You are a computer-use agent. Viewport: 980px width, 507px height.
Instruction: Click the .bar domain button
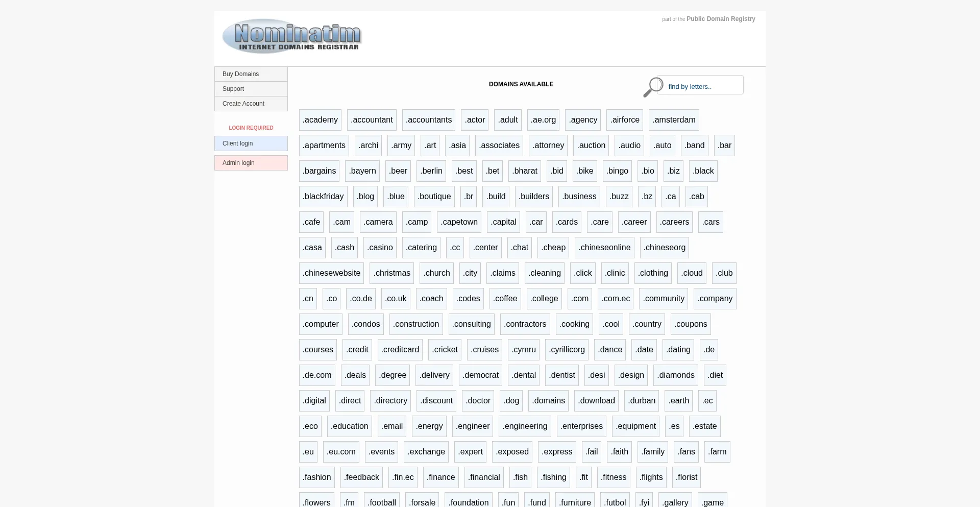[x=724, y=146]
